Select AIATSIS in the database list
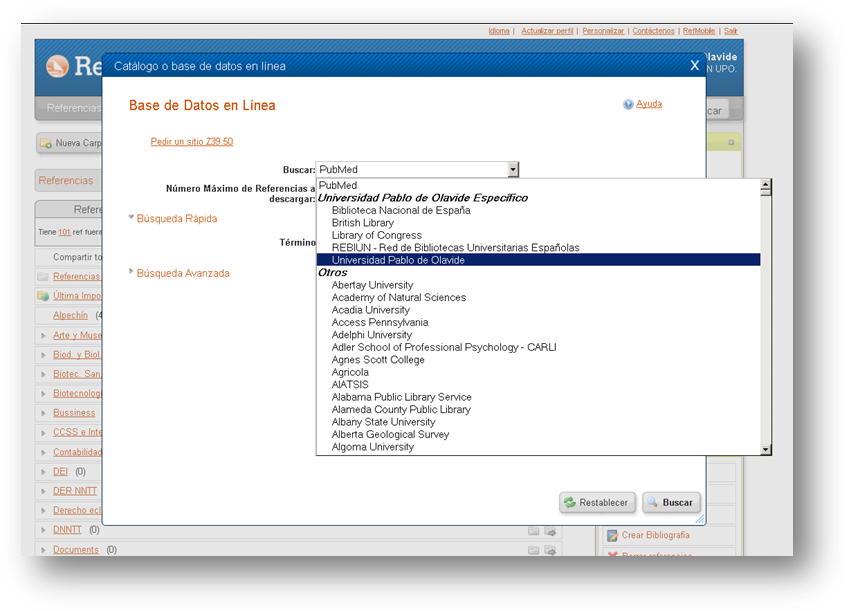This screenshot has width=848, height=611. click(x=538, y=384)
